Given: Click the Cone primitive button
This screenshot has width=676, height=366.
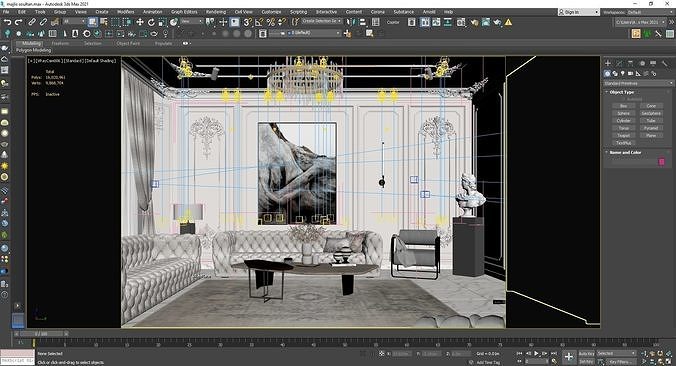Looking at the screenshot, I should click(651, 106).
